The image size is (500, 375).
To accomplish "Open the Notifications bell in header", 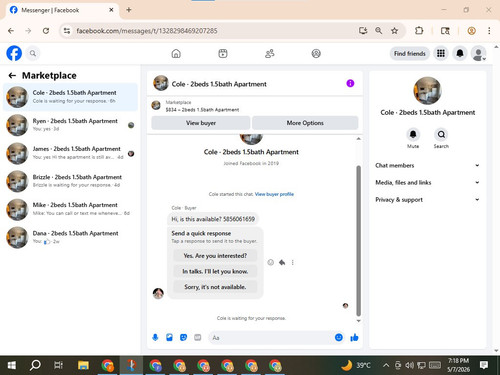I will tap(460, 53).
